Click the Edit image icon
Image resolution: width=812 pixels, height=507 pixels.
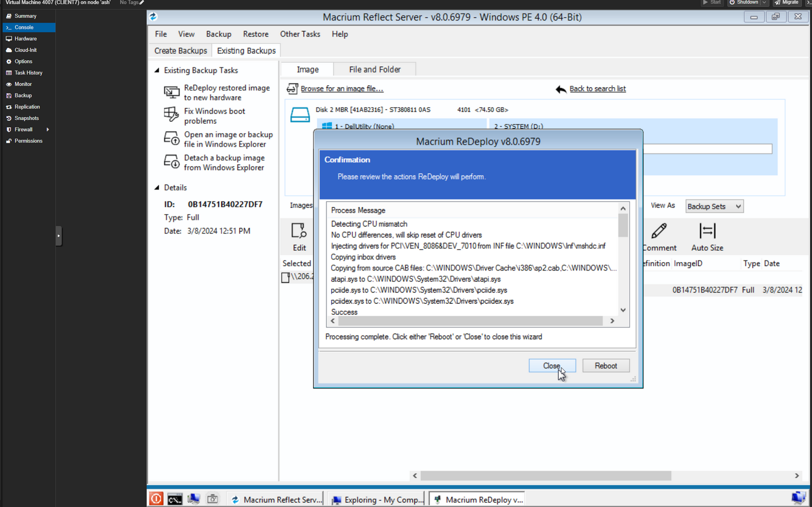click(299, 231)
